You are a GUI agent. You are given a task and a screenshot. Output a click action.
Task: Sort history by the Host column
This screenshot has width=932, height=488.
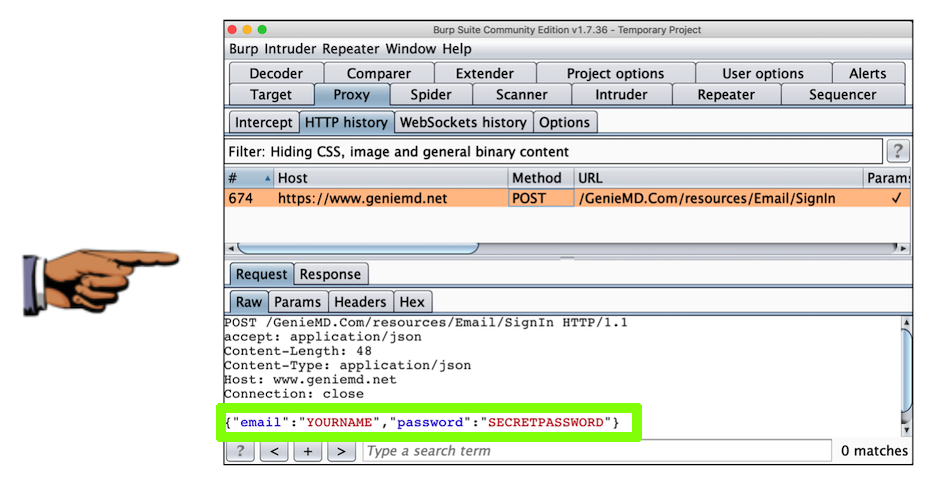click(x=391, y=178)
